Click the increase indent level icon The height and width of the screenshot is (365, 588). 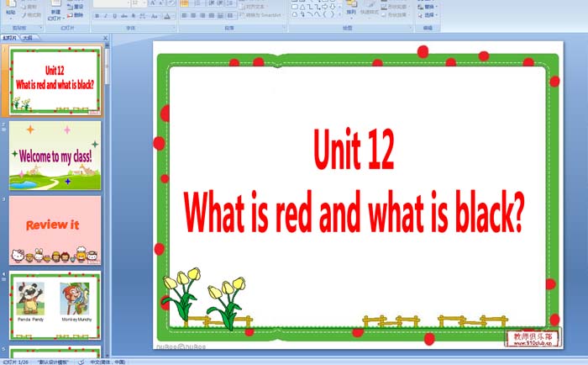coord(221,3)
